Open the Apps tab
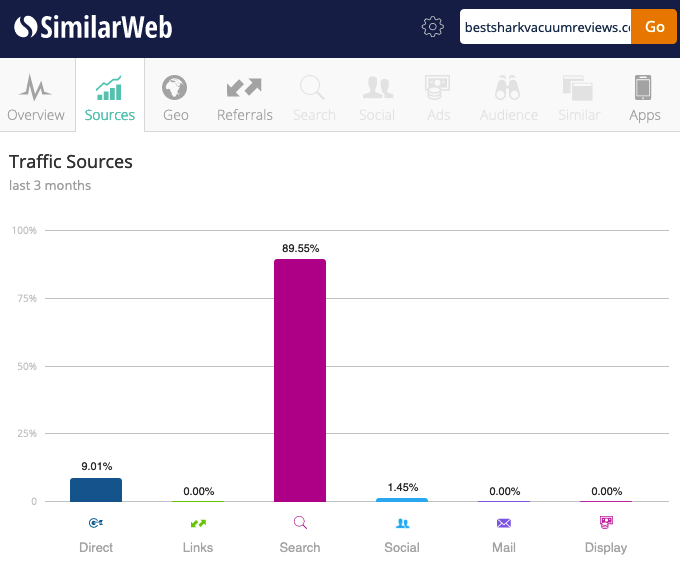The image size is (680, 569). pyautogui.click(x=644, y=97)
